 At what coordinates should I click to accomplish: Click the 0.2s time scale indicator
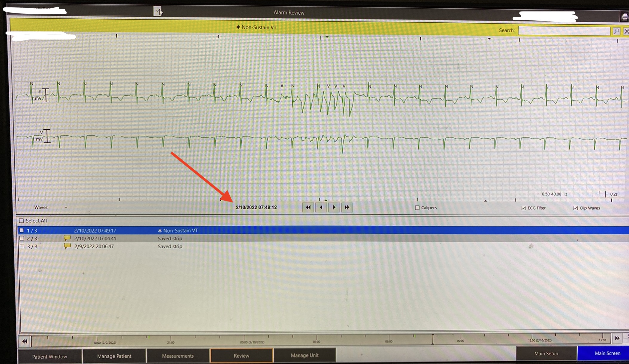point(607,194)
